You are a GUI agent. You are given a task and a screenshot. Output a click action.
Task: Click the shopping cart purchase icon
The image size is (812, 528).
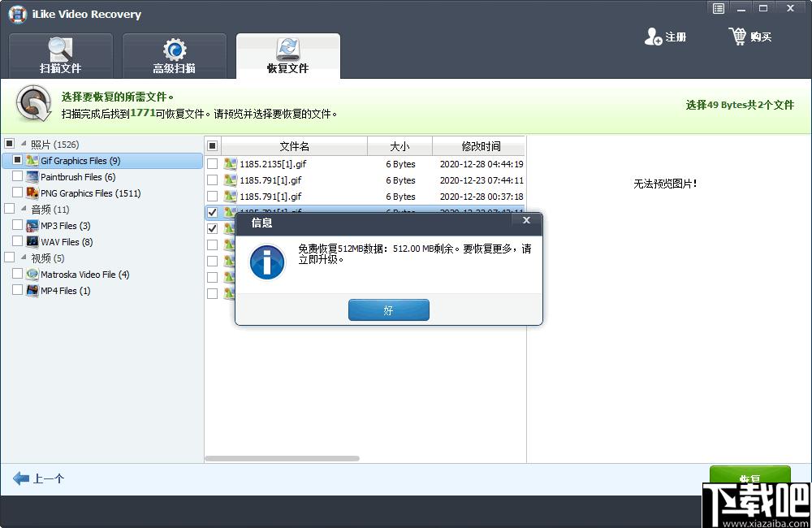tap(737, 37)
